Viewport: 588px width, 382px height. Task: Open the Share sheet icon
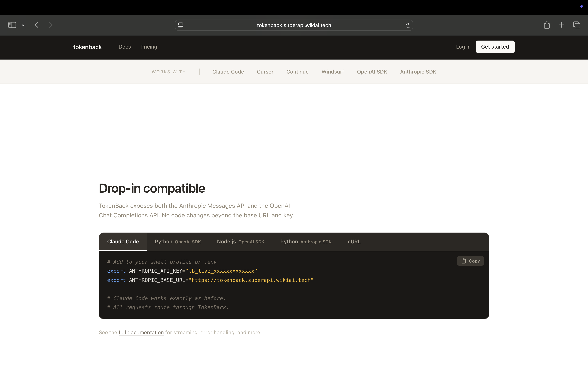tap(547, 25)
